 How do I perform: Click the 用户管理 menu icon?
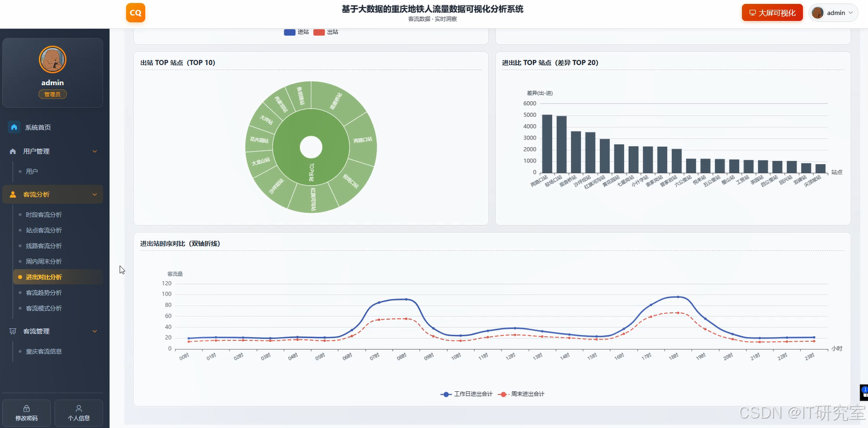tap(13, 151)
